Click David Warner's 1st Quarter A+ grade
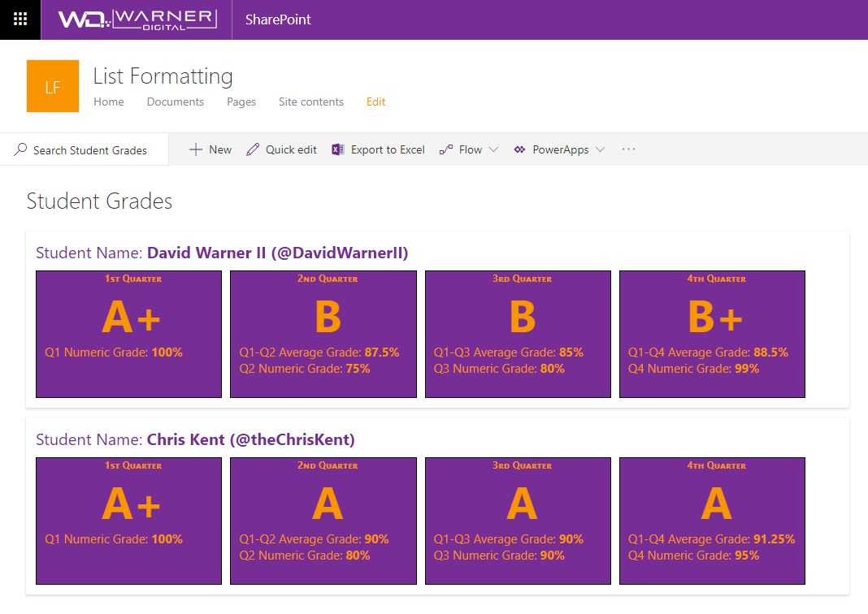The height and width of the screenshot is (614, 868). pos(131,318)
